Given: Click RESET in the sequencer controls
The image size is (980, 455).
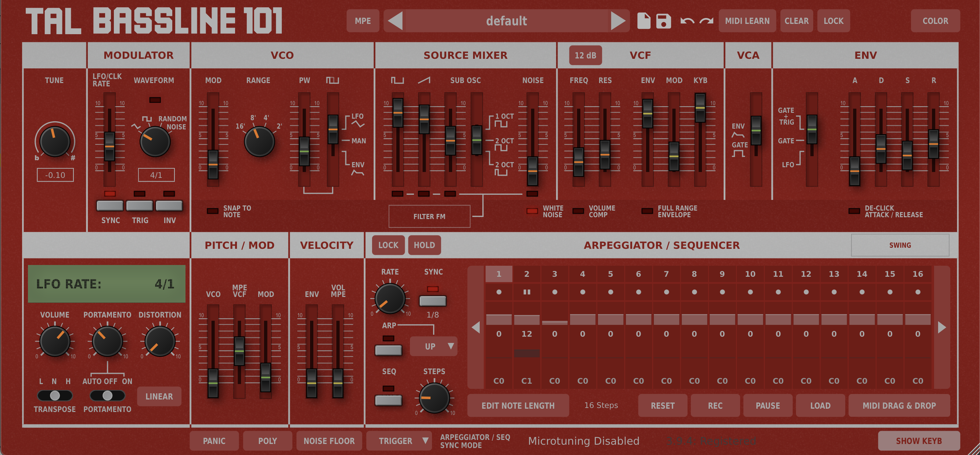Looking at the screenshot, I should point(662,405).
